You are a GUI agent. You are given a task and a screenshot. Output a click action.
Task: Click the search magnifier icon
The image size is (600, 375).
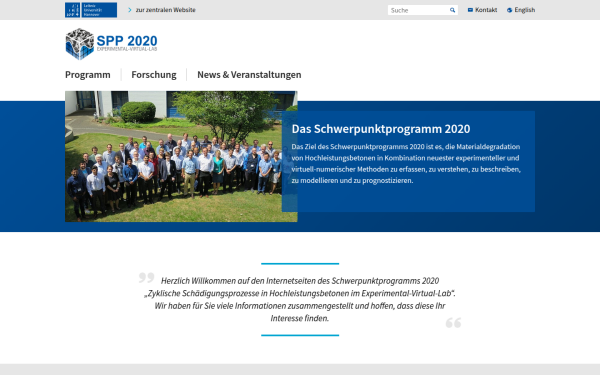pos(452,10)
